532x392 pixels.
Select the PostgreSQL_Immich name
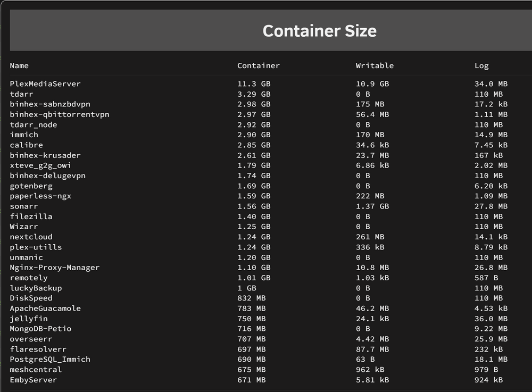(50, 360)
